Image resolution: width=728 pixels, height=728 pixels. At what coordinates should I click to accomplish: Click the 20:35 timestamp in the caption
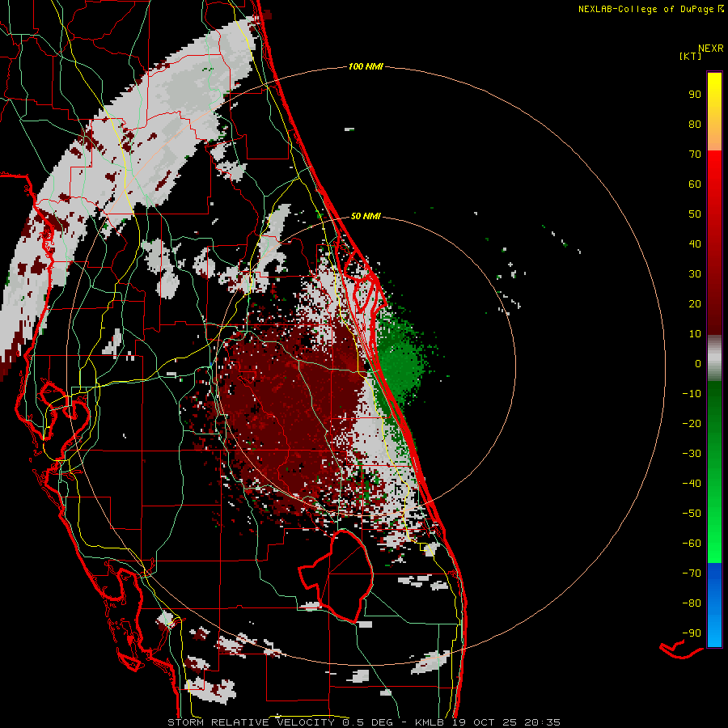click(x=542, y=722)
